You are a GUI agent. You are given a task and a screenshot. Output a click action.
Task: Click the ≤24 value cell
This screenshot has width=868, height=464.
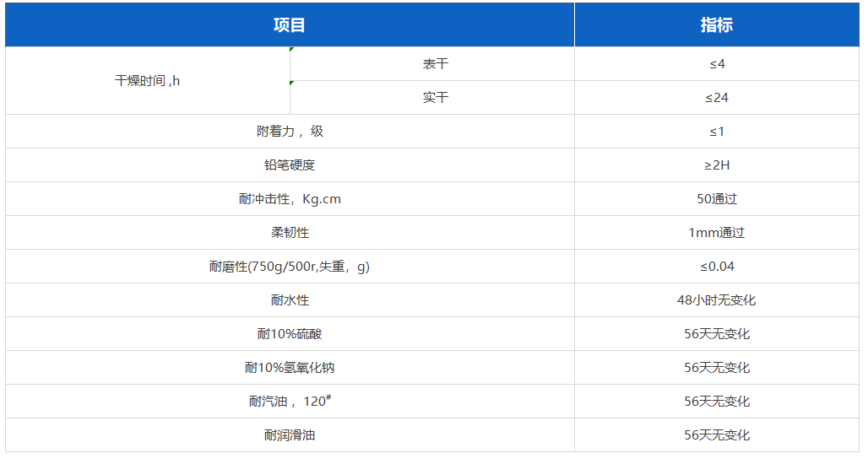[716, 98]
